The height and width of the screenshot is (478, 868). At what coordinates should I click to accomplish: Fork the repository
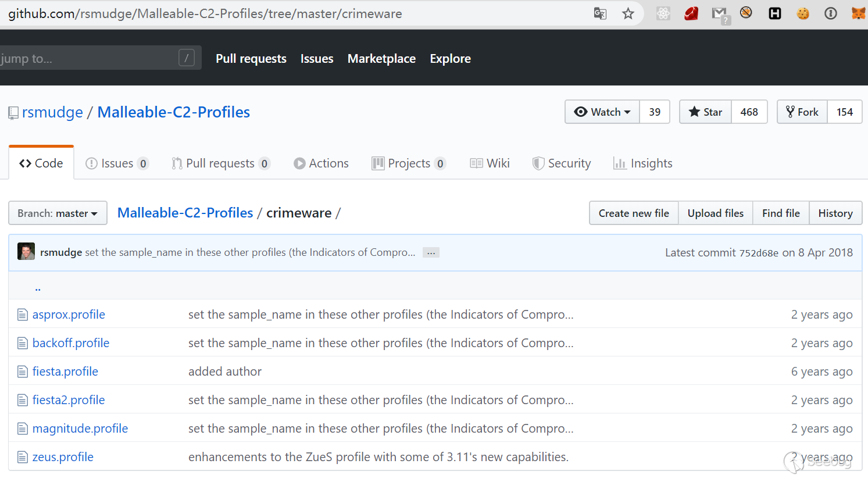802,112
